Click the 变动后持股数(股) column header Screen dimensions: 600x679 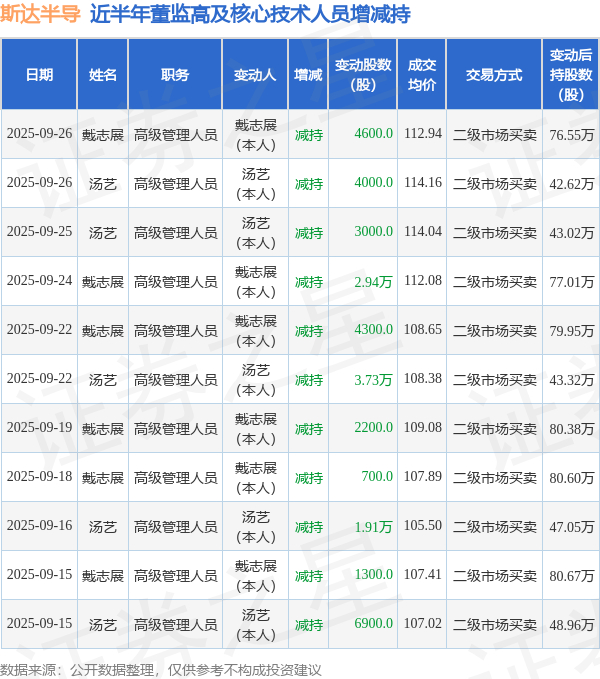[571, 74]
